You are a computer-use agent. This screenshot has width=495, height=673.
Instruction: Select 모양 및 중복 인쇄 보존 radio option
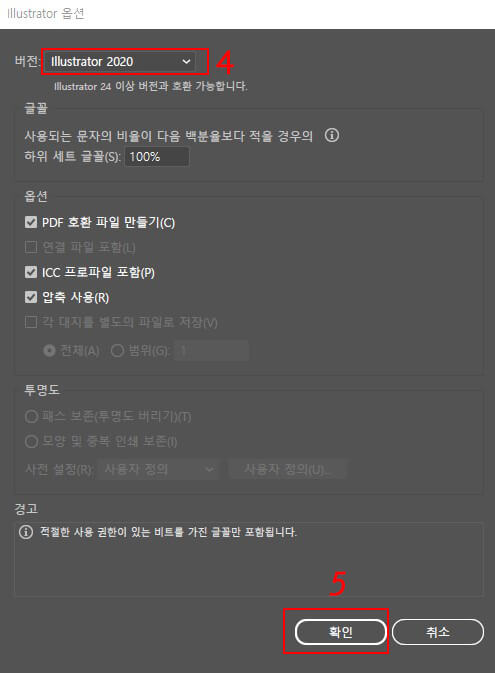click(31, 441)
